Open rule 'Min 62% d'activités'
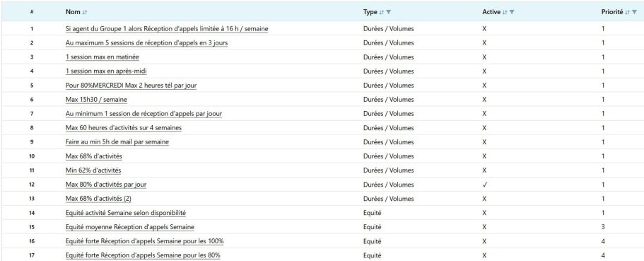This screenshot has height=261, width=644. coord(93,170)
